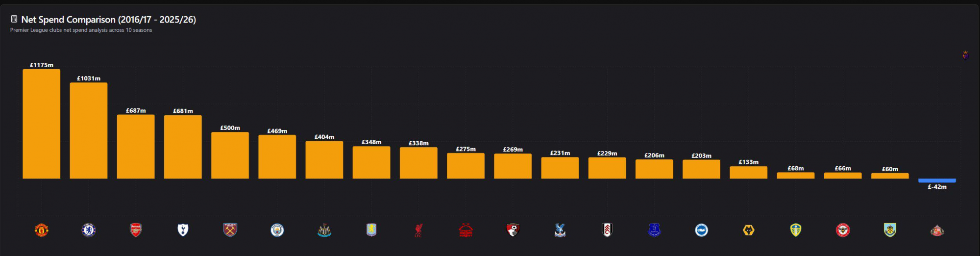The width and height of the screenshot is (980, 256).
Task: Select the Brentford bee crest
Action: coord(843,230)
